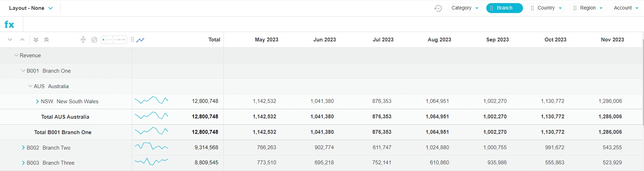Image resolution: width=644 pixels, height=171 pixels.
Task: Select the dot-and-dashes display density option
Action: point(120,40)
